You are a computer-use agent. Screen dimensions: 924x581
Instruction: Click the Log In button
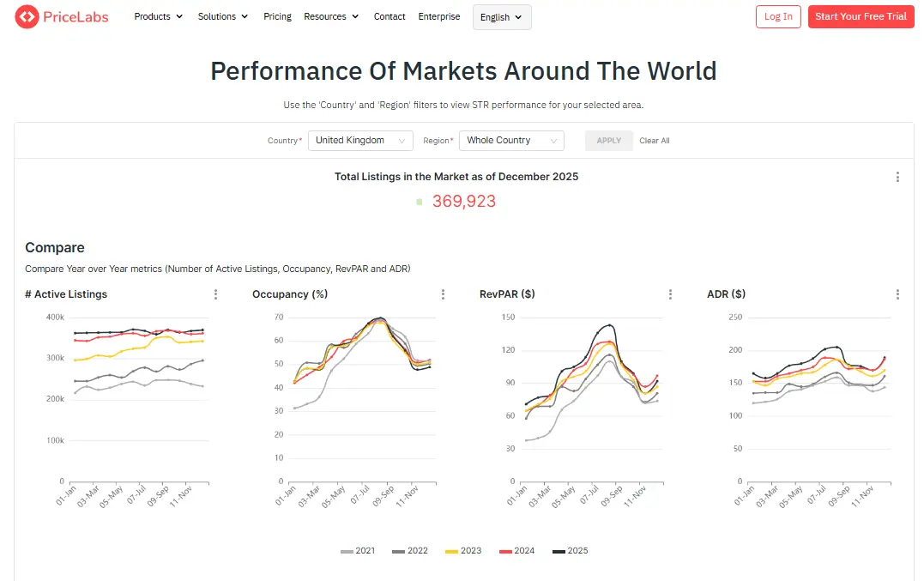tap(777, 16)
